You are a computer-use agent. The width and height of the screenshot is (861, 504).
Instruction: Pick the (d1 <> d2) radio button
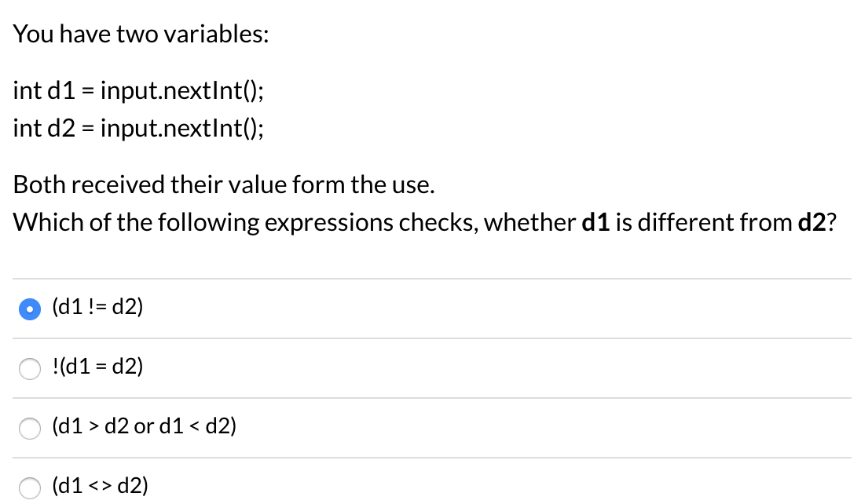click(x=29, y=487)
